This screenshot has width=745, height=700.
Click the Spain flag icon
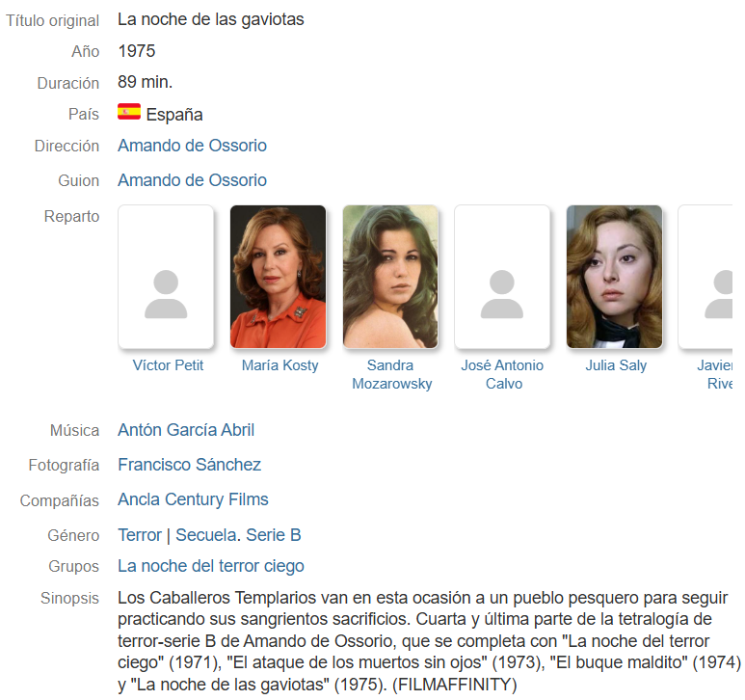click(x=129, y=112)
